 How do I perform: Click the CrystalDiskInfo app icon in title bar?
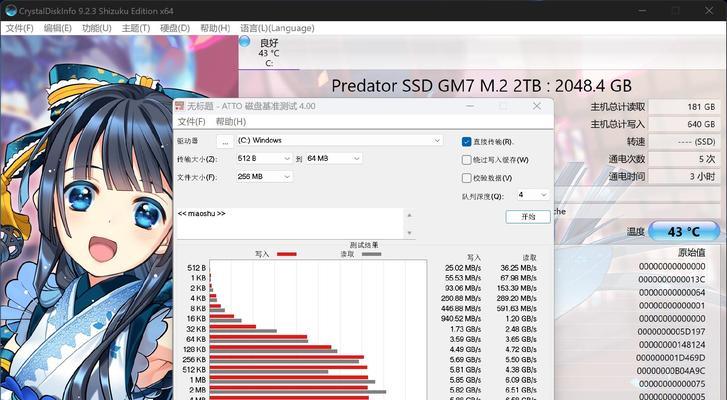pyautogui.click(x=11, y=10)
